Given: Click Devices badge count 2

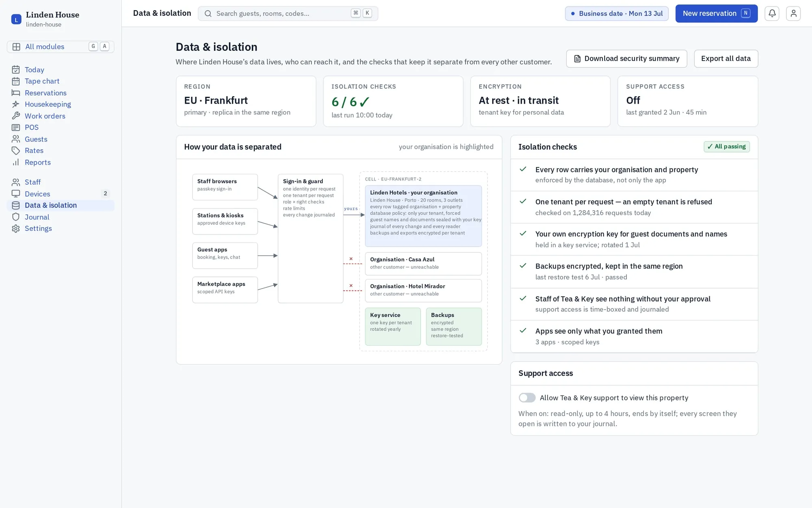Looking at the screenshot, I should [105, 194].
